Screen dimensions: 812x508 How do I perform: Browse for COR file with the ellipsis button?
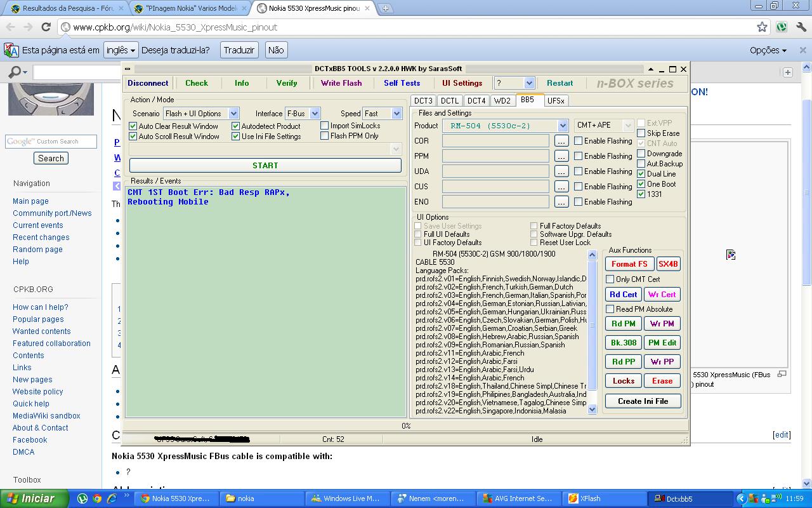click(561, 141)
